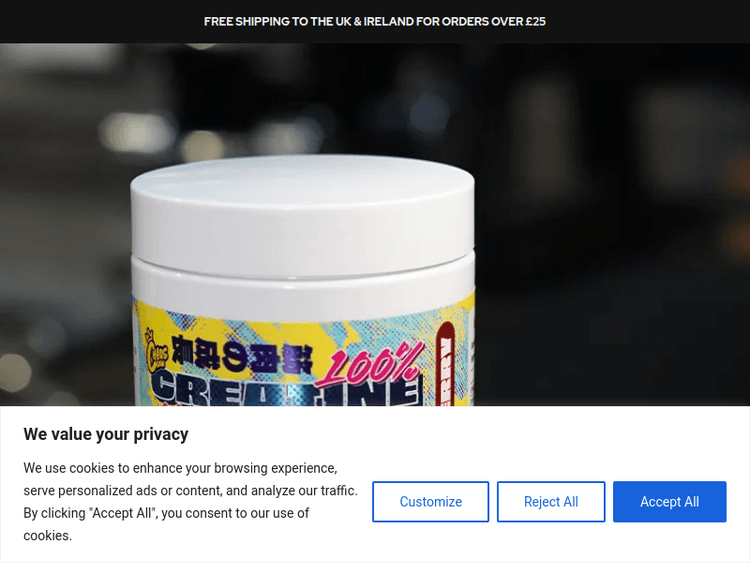Click the free shipping announcement bar text
This screenshot has width=750, height=563.
click(x=375, y=22)
